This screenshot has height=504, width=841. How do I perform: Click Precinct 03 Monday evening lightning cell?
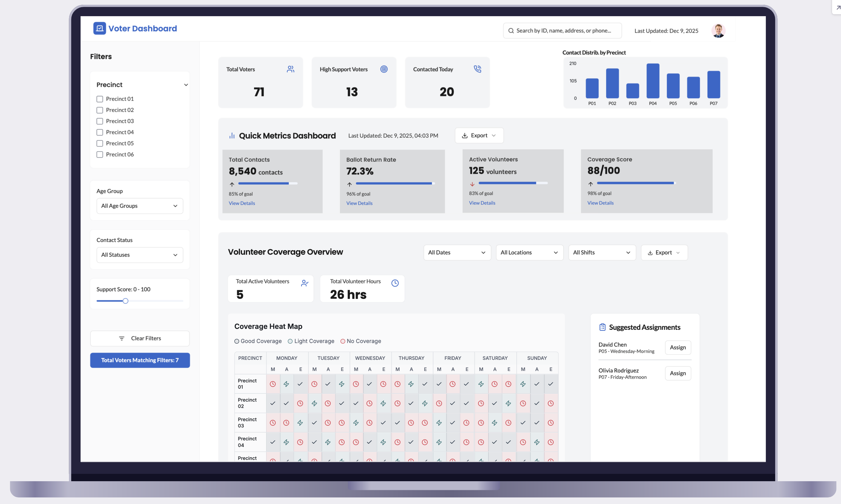tap(300, 423)
